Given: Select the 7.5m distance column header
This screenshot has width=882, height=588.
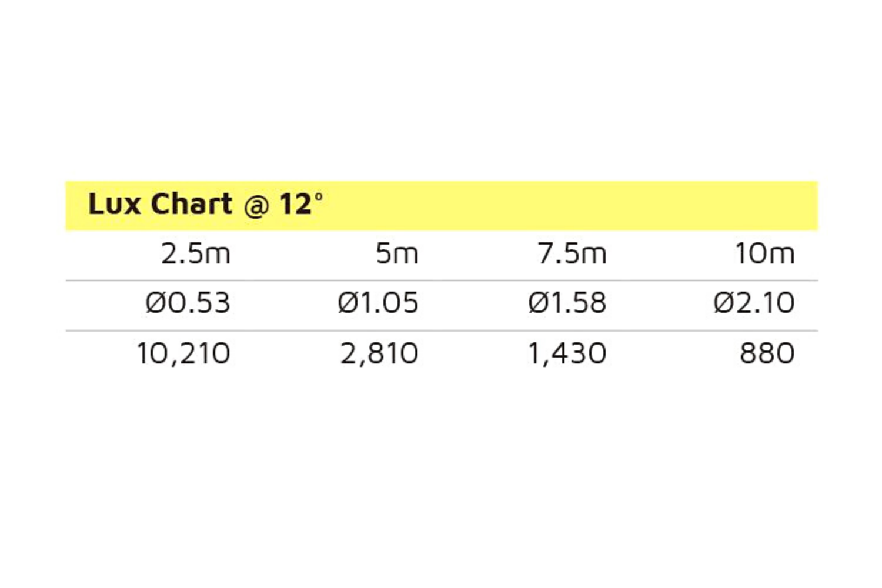Looking at the screenshot, I should point(572,254).
